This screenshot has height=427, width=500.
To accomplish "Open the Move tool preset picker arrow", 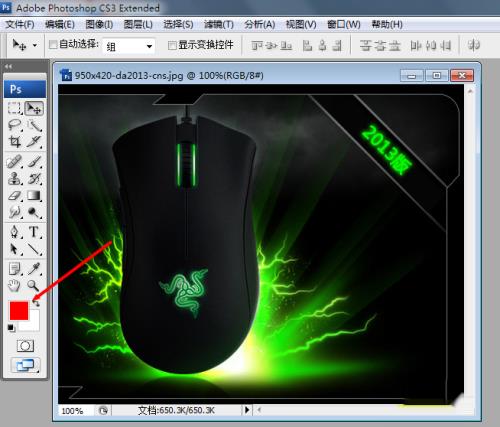I will [35, 45].
